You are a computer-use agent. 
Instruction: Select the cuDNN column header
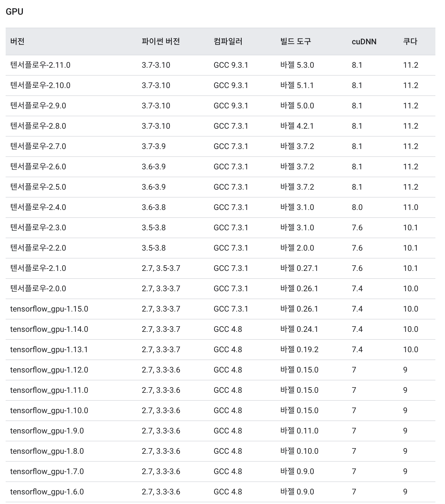tap(364, 42)
